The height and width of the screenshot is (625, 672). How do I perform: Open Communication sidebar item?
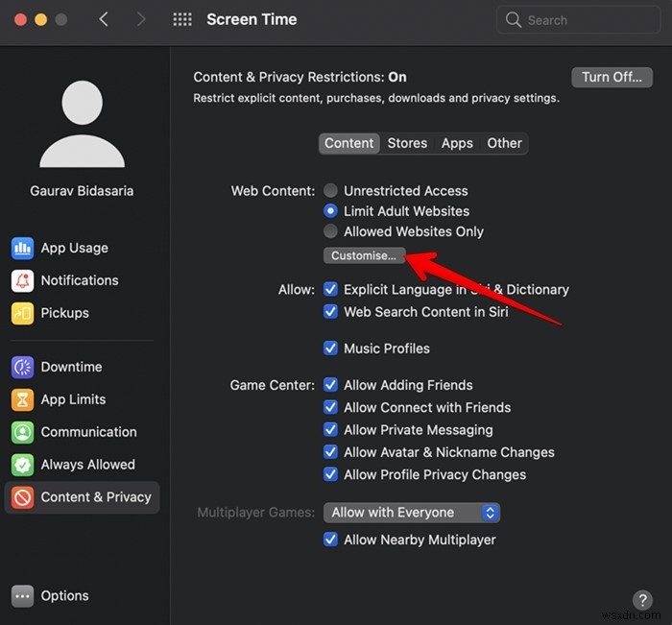[x=82, y=433]
